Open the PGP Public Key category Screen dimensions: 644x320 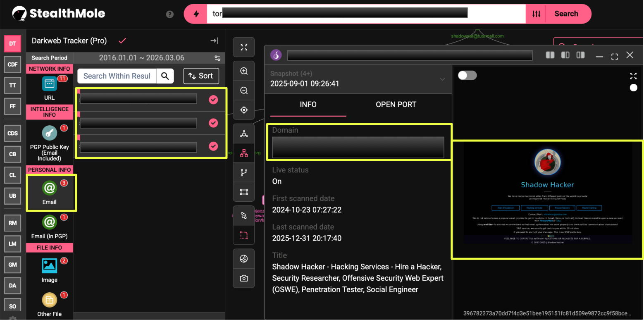[x=49, y=133]
